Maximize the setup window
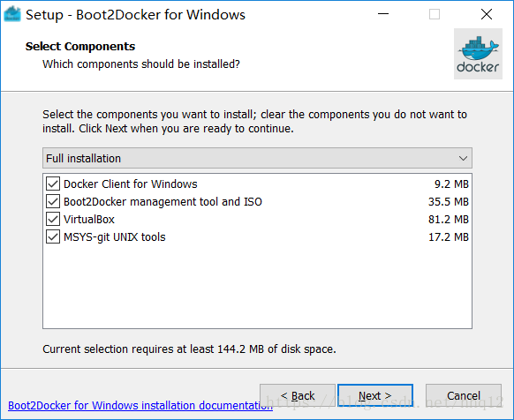Image resolution: width=514 pixels, height=420 pixels. click(435, 14)
